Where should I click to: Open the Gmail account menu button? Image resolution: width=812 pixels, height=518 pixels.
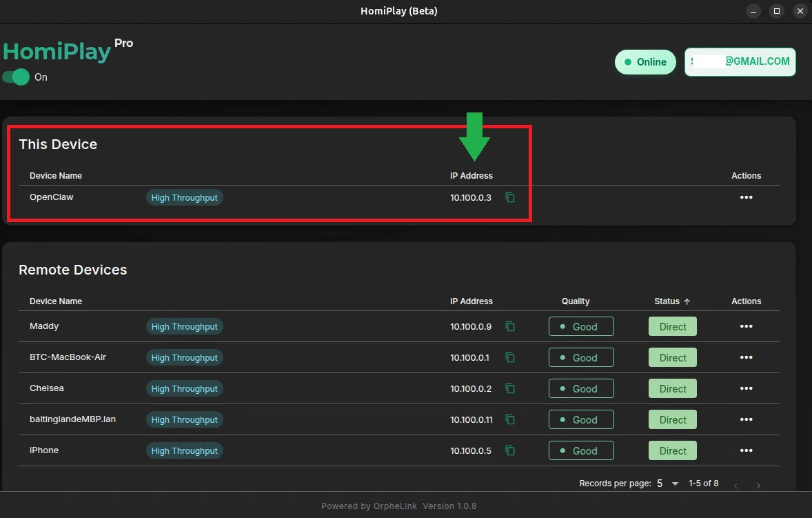coord(740,62)
